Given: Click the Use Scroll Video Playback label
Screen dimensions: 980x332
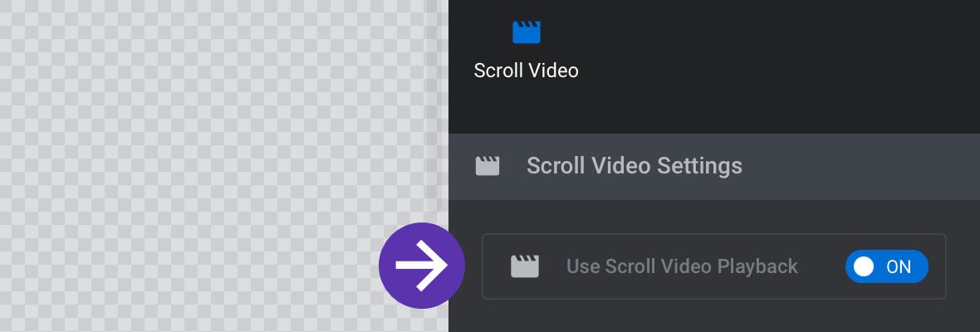Looking at the screenshot, I should tap(682, 266).
